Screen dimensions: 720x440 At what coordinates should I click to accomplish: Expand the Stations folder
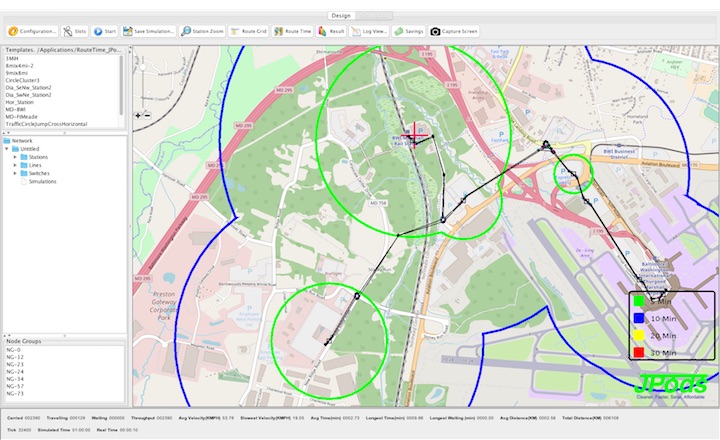[15, 157]
